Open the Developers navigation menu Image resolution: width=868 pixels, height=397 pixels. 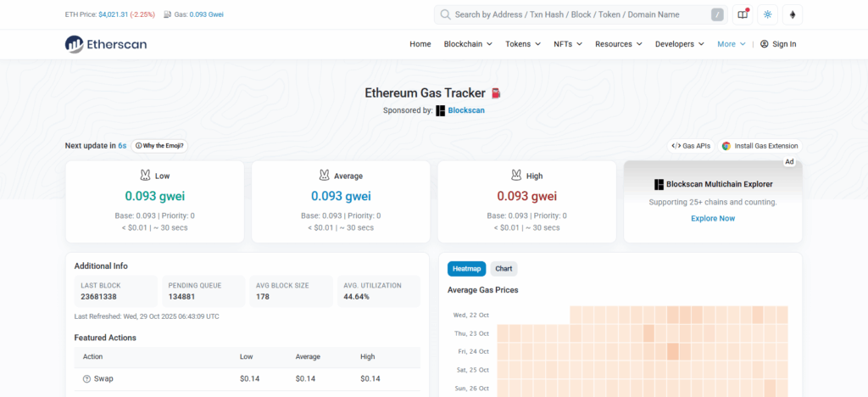click(x=680, y=44)
